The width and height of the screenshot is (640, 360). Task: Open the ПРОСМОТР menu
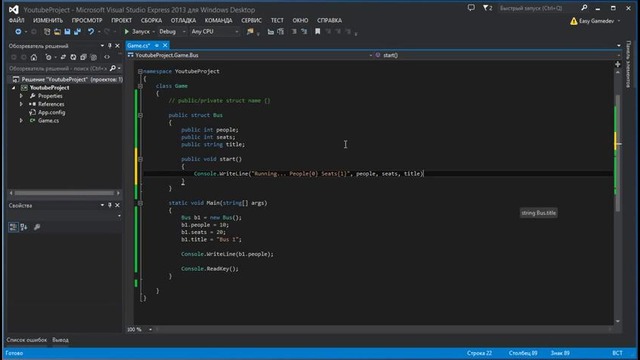click(87, 20)
